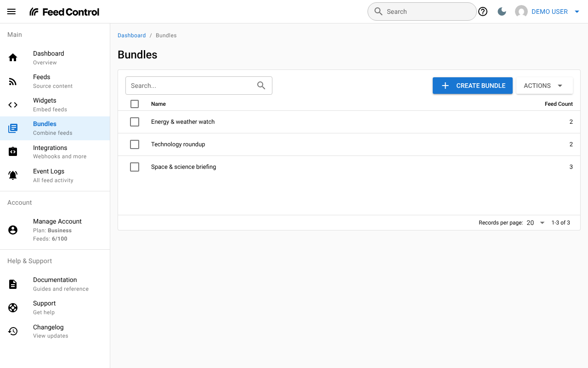Open Manage Account in sidebar
588x368 pixels.
(55, 230)
